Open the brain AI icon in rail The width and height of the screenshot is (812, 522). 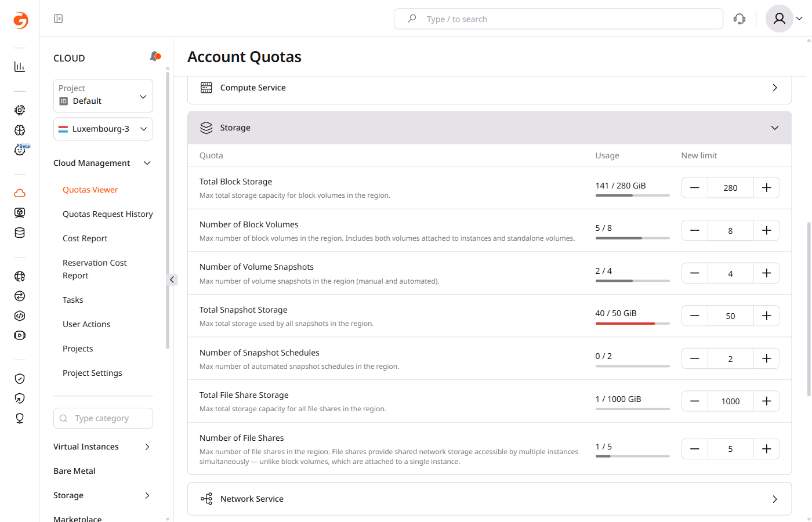click(x=20, y=130)
